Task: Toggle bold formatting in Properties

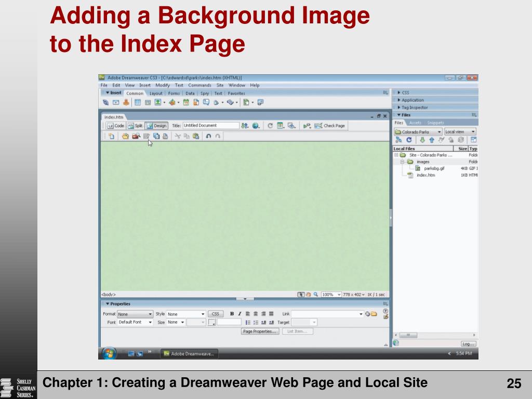Action: [x=232, y=314]
